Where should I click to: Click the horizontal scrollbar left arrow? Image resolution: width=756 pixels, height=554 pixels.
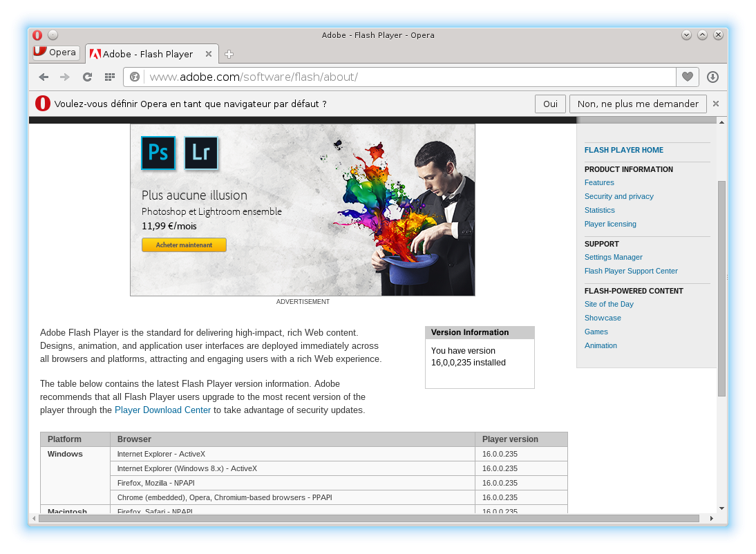coord(34,518)
